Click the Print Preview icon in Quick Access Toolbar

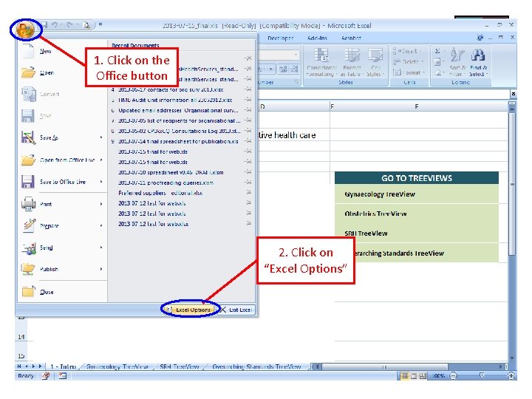(86, 25)
